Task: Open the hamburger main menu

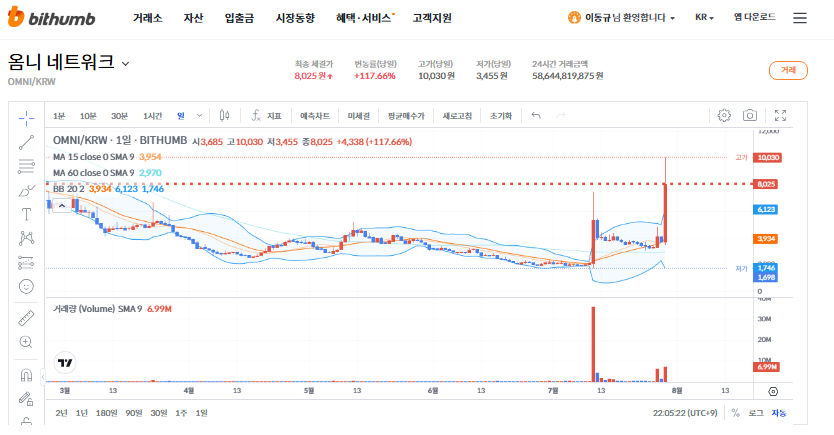Action: (x=800, y=18)
